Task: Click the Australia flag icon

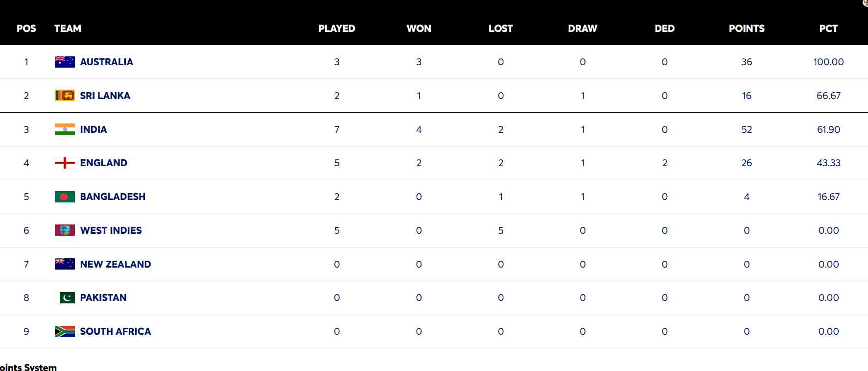Action: (x=65, y=62)
